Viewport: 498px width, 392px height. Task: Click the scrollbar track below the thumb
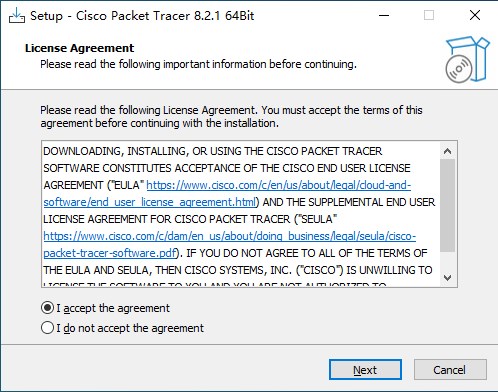(x=448, y=261)
